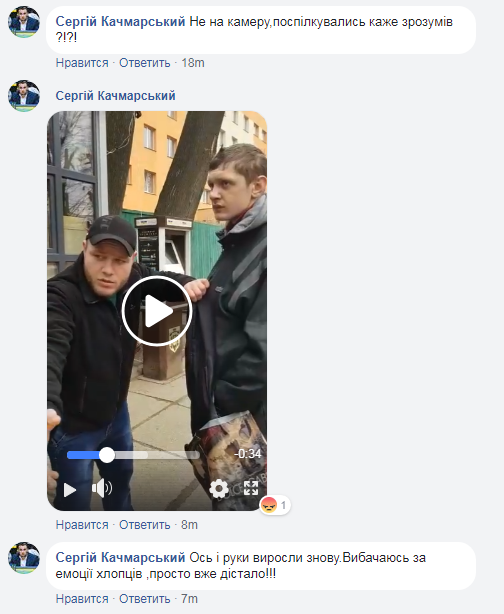Click Нравится under the first comment
Viewport: 504px width, 614px height.
pyautogui.click(x=82, y=63)
